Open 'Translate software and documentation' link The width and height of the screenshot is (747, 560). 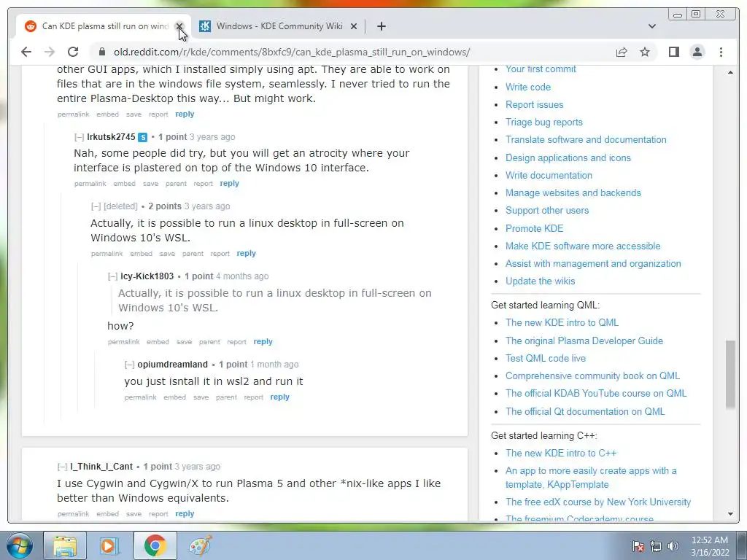pos(586,139)
